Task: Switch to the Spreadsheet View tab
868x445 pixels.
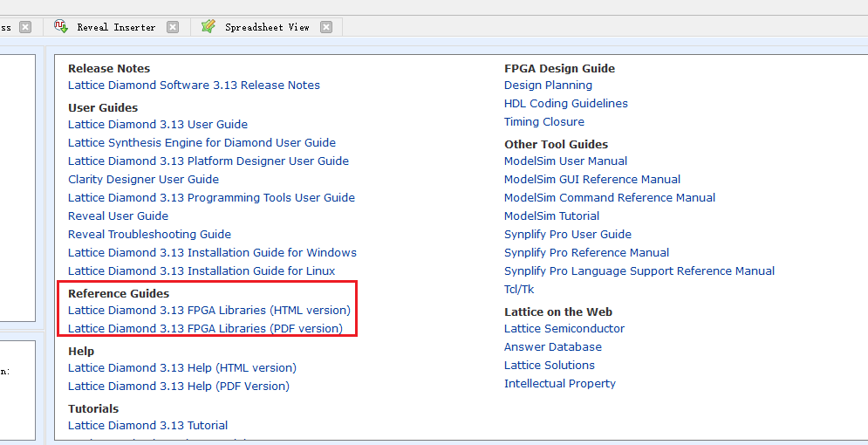Action: click(267, 27)
